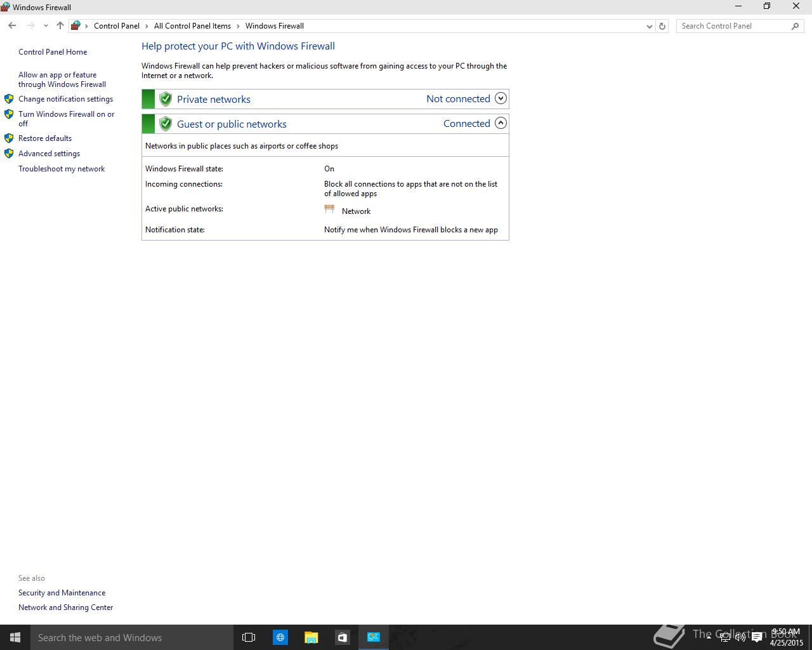Click the Connected status text

click(x=467, y=124)
